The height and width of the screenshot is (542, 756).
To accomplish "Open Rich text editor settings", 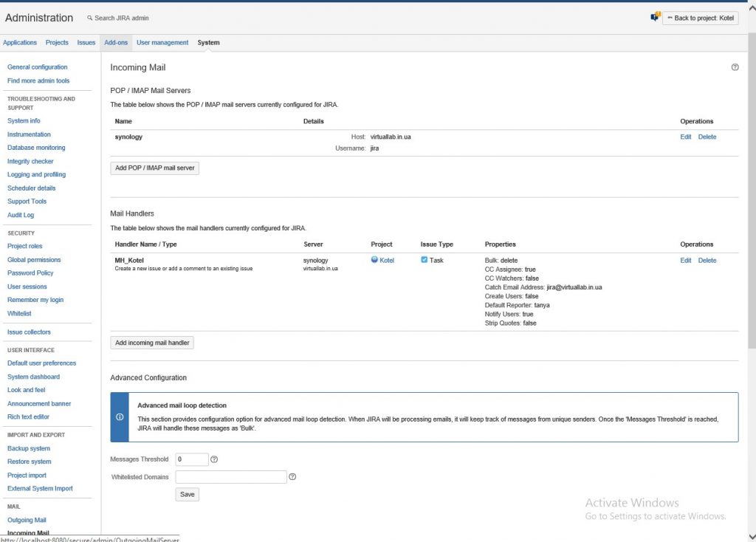I will (x=28, y=416).
